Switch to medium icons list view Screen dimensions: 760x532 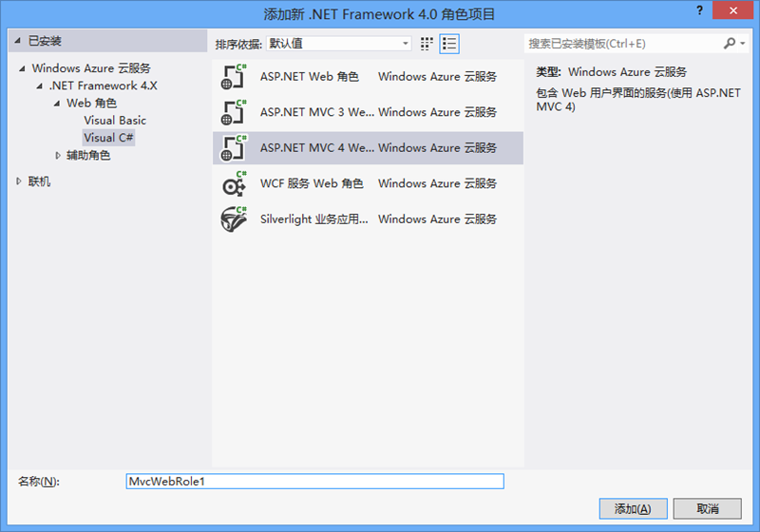click(x=449, y=44)
